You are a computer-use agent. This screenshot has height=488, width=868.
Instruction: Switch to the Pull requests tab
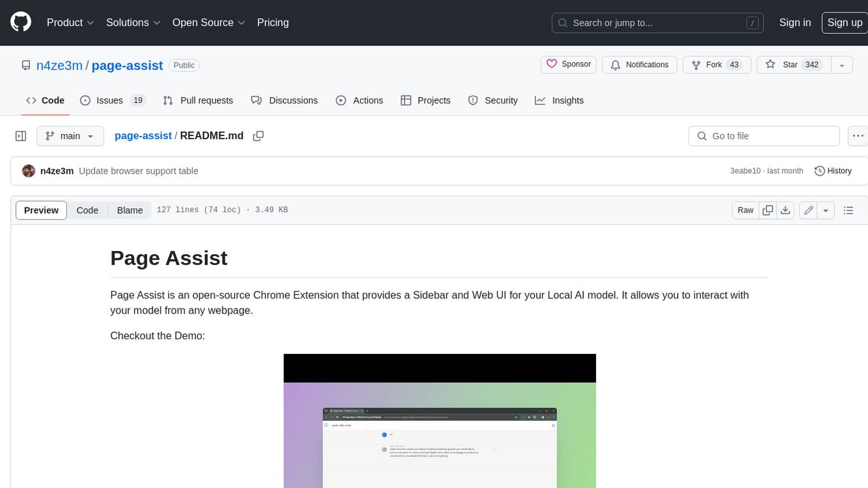coord(198,100)
